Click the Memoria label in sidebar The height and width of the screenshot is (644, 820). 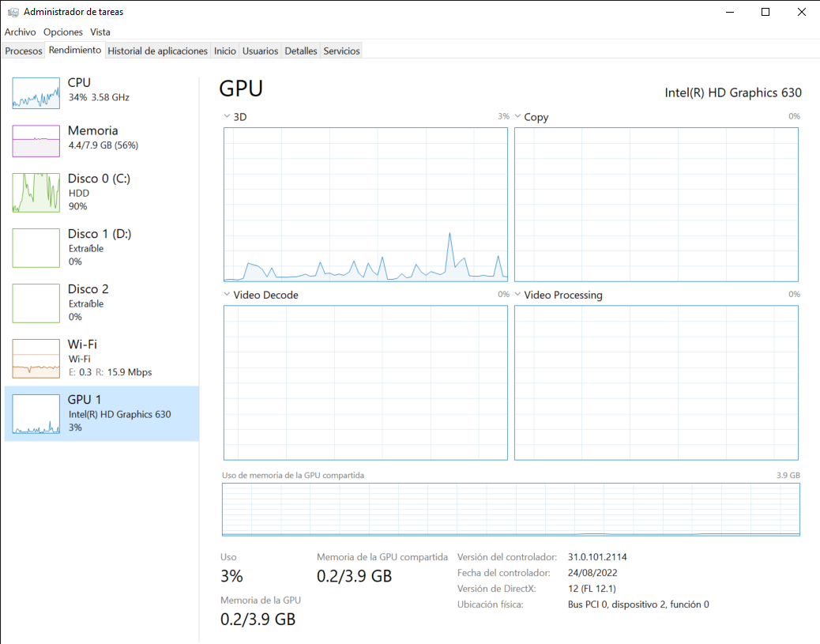coord(93,131)
